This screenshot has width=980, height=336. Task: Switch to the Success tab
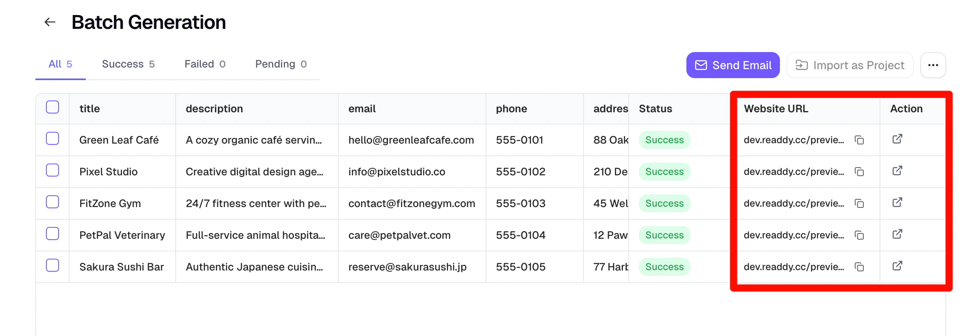[x=128, y=64]
